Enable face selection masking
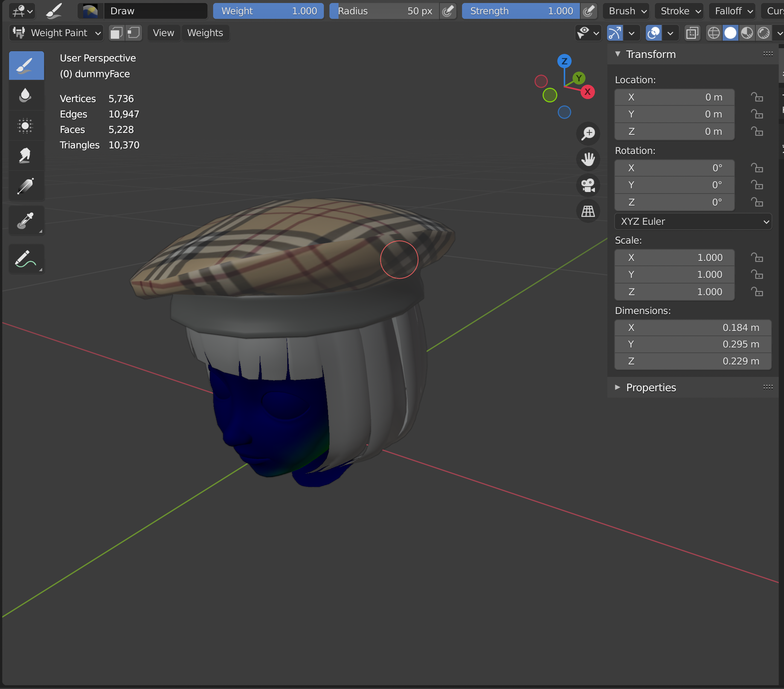 coord(117,33)
